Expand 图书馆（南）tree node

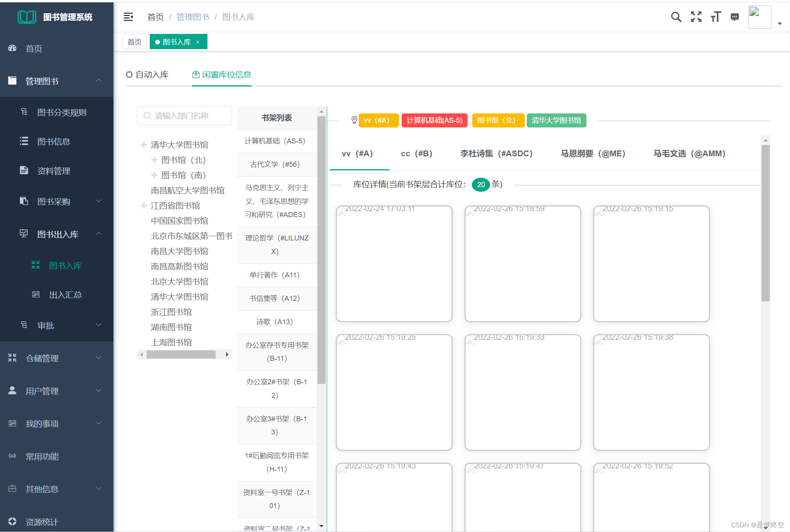[154, 175]
